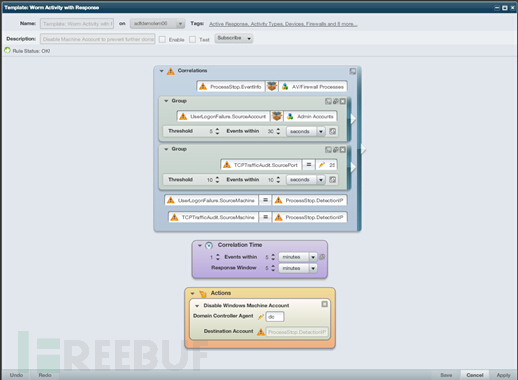Collapse the Correlations box

[162, 71]
